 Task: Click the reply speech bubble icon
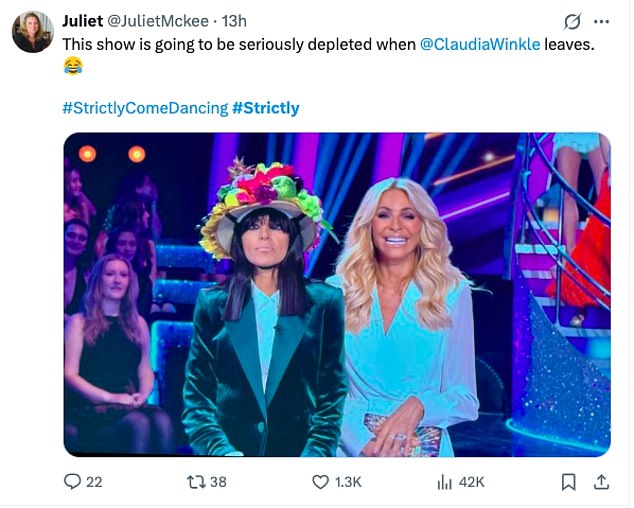pyautogui.click(x=72, y=482)
